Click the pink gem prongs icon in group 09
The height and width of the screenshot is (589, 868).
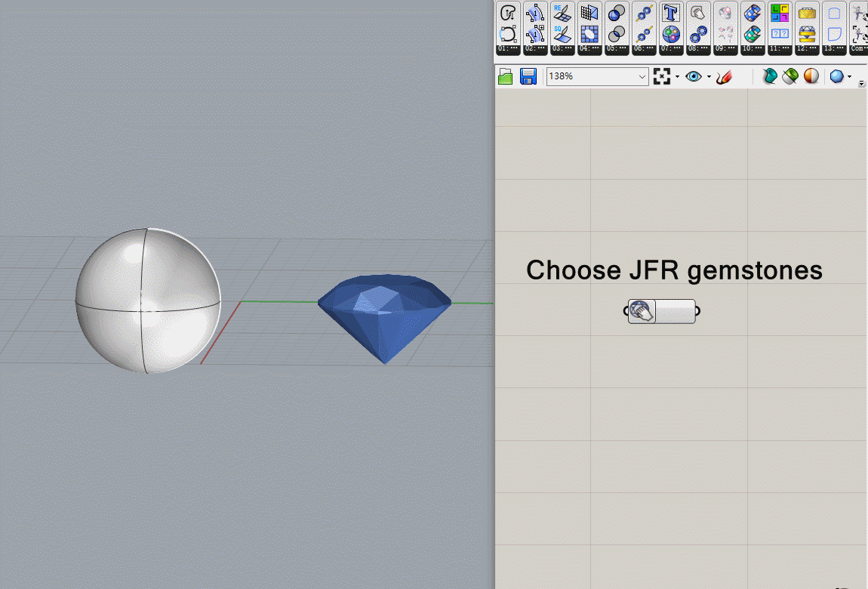[x=725, y=34]
